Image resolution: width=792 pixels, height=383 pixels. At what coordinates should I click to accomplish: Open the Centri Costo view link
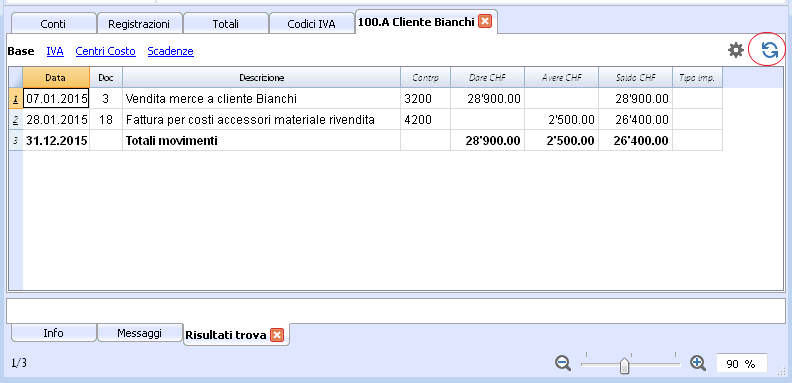[106, 51]
